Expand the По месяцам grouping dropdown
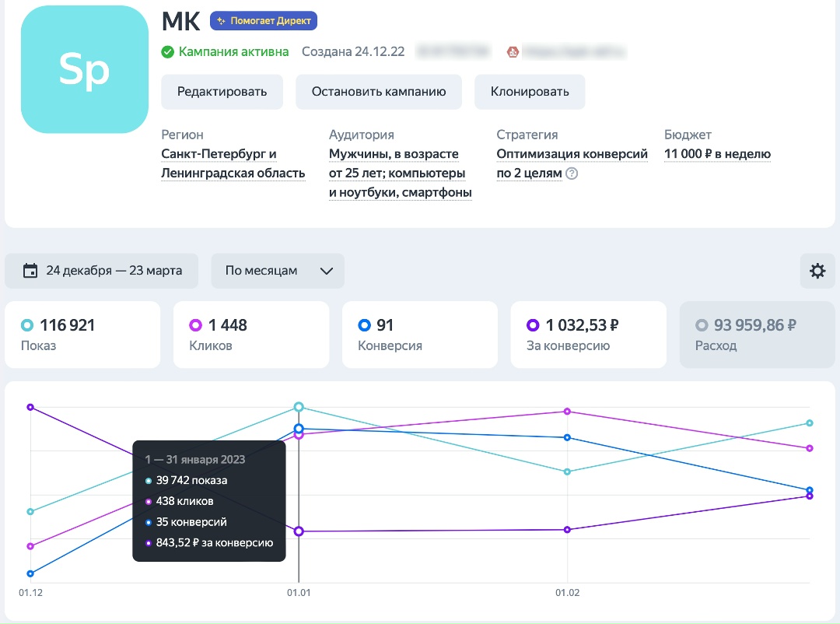This screenshot has height=624, width=840. click(x=278, y=271)
